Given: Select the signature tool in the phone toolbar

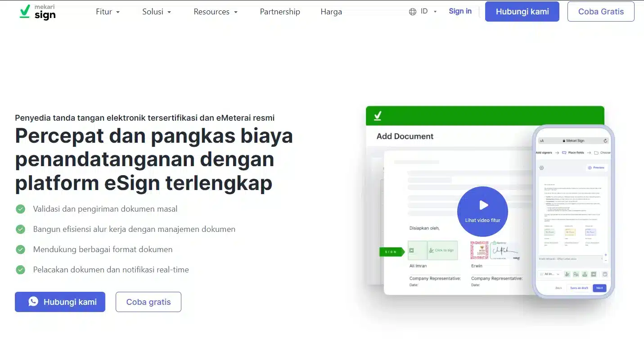Looking at the screenshot, I should click(x=567, y=274).
